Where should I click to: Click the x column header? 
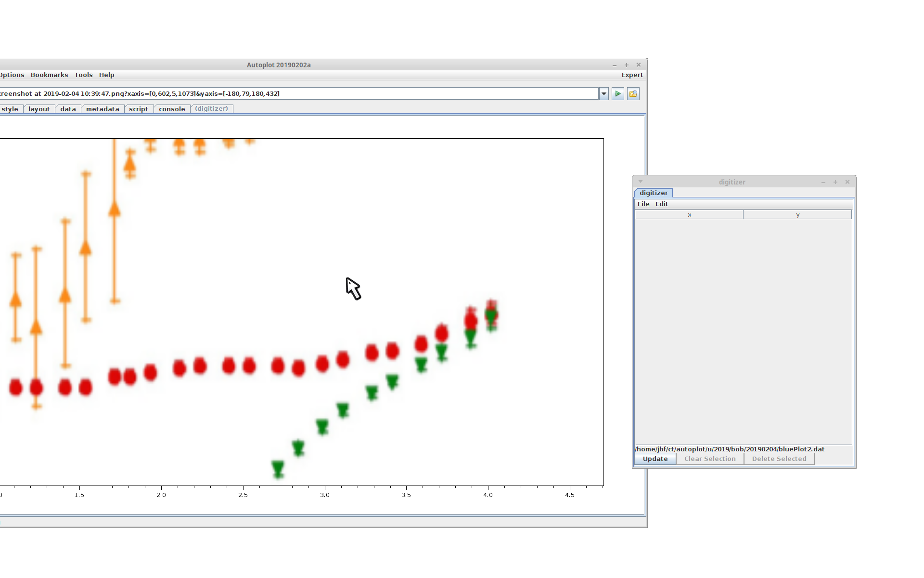[x=689, y=215]
